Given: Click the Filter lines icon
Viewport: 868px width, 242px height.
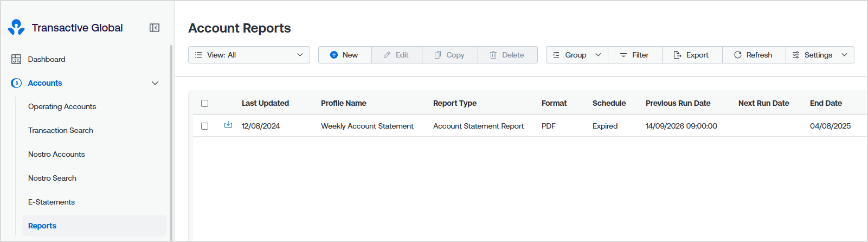Looking at the screenshot, I should (623, 55).
